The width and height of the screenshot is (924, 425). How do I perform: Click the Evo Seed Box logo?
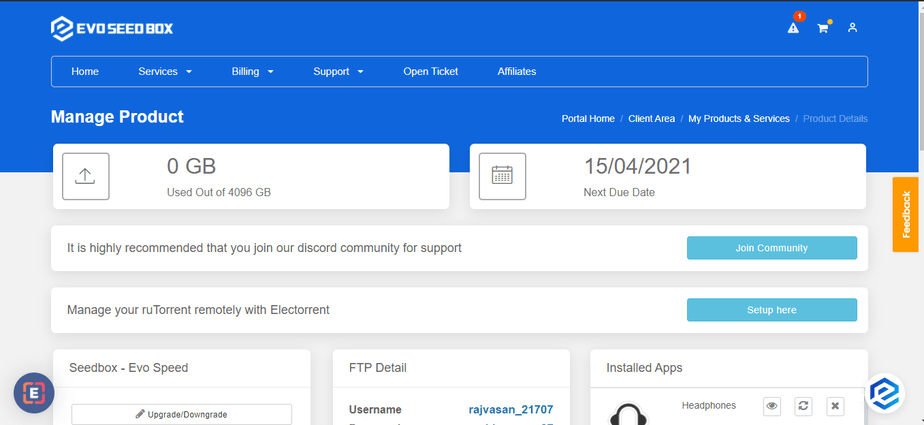click(112, 28)
